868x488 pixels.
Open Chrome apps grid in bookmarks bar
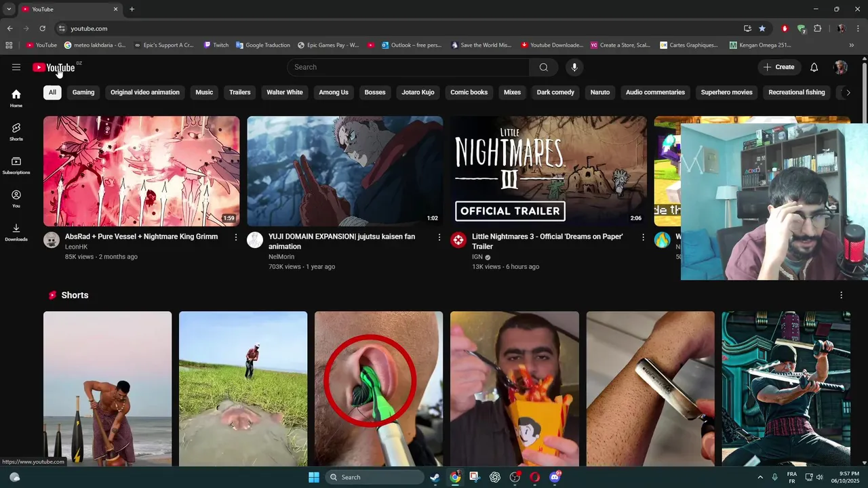9,45
